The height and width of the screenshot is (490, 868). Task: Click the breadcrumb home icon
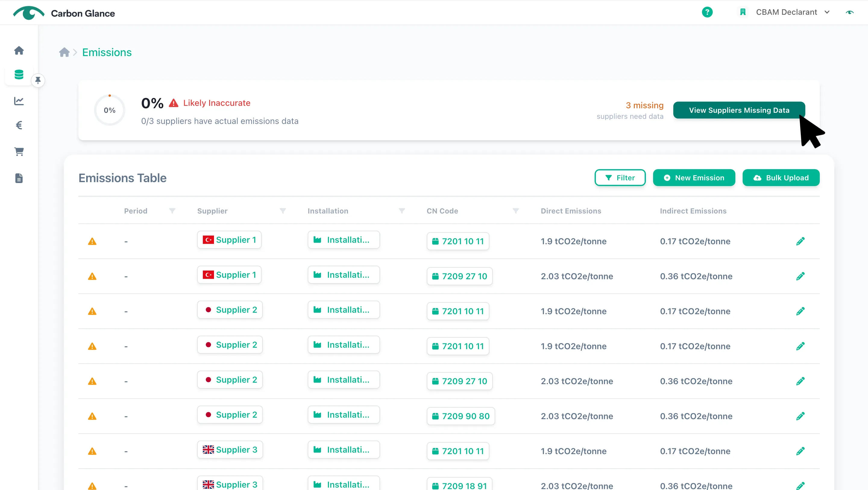pos(64,52)
